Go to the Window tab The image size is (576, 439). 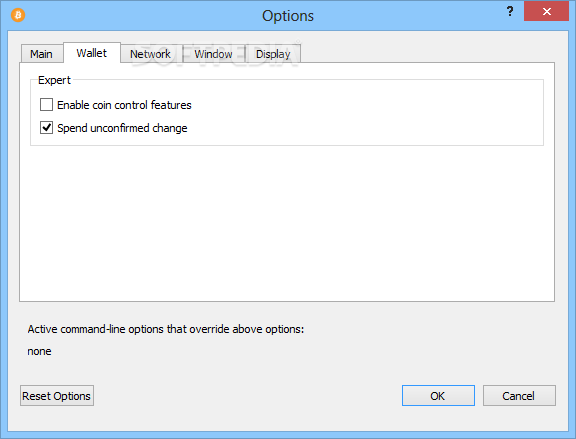[213, 54]
